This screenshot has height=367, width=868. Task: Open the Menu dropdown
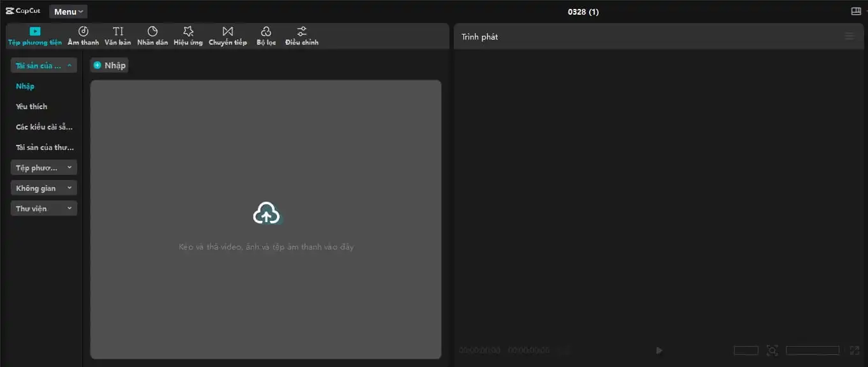68,11
